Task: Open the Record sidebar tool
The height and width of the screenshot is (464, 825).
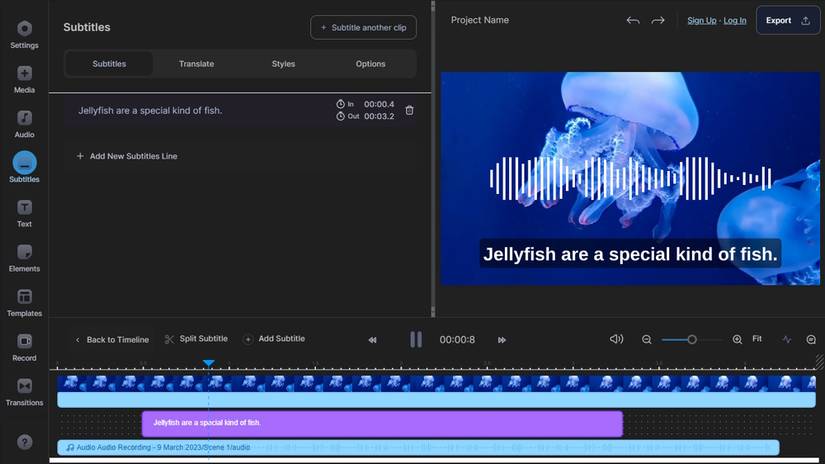Action: pyautogui.click(x=24, y=348)
